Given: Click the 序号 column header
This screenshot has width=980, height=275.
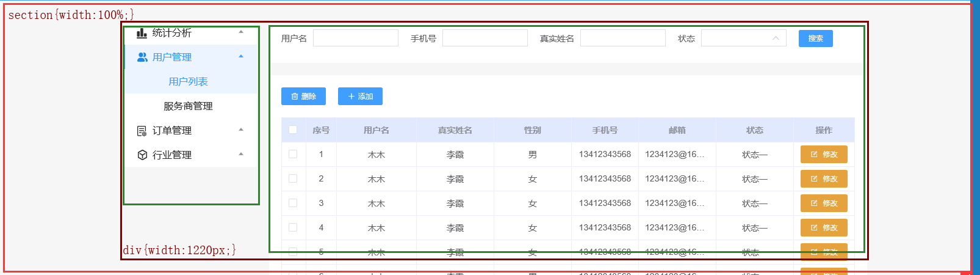Looking at the screenshot, I should (321, 130).
